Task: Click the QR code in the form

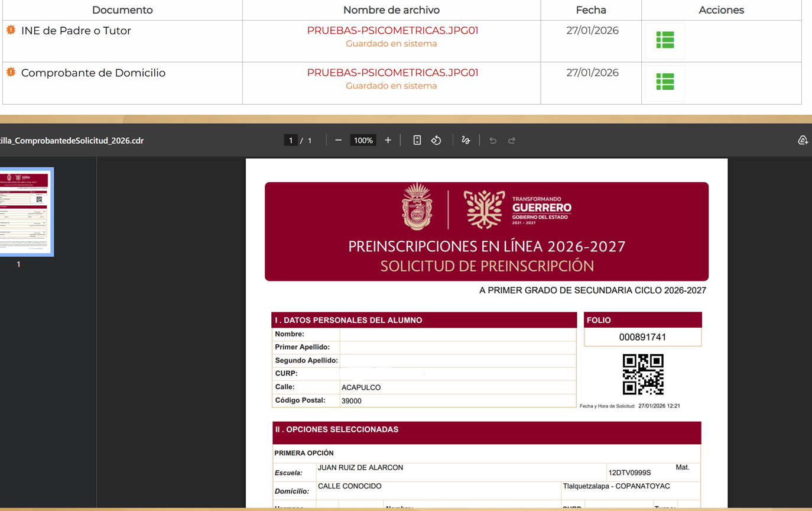Action: [643, 374]
